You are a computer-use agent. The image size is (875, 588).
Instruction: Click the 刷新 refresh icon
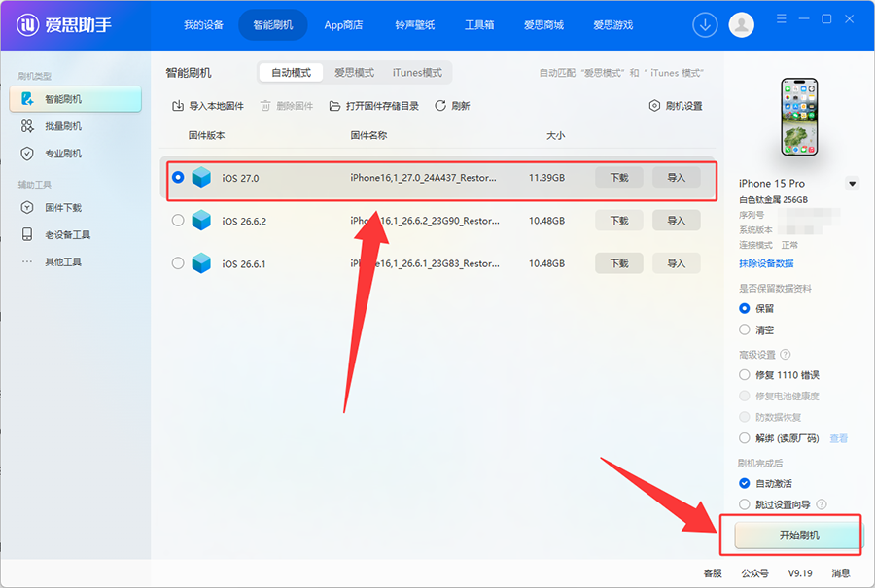[440, 105]
